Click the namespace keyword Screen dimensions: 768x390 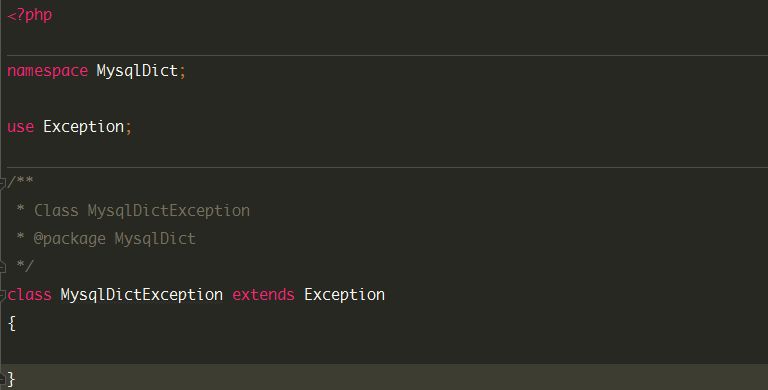click(x=48, y=71)
